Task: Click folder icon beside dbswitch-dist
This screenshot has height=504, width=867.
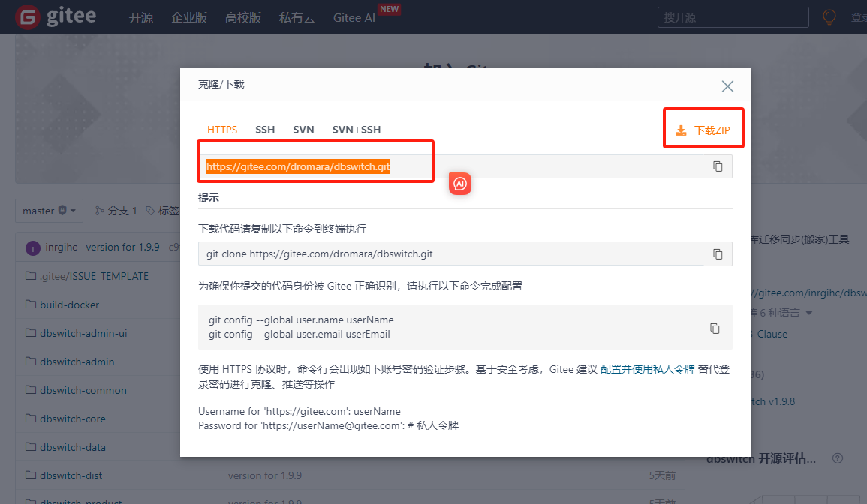Action: coord(31,475)
